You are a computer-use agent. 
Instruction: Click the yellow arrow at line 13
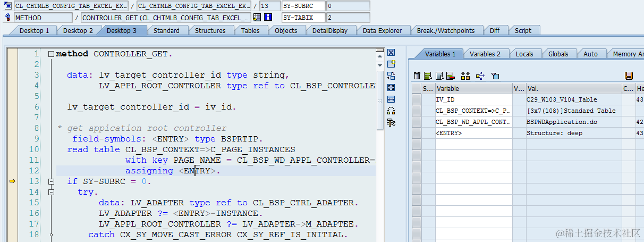(x=13, y=181)
